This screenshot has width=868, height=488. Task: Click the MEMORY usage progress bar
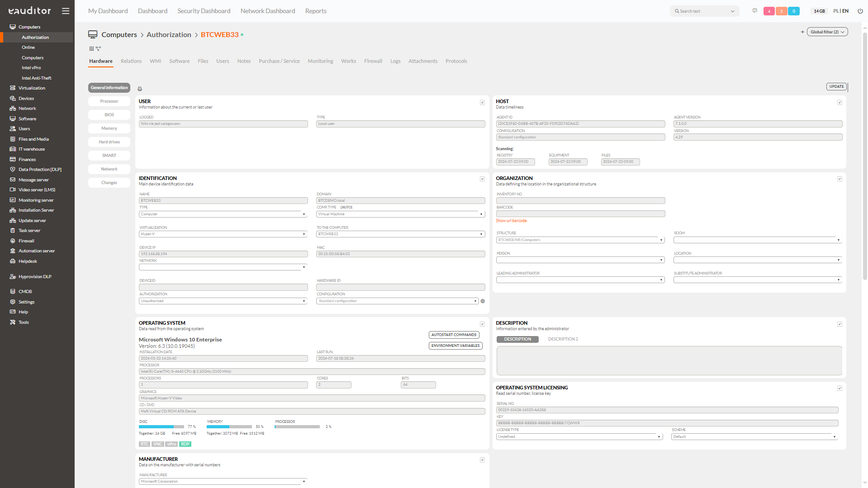point(229,427)
